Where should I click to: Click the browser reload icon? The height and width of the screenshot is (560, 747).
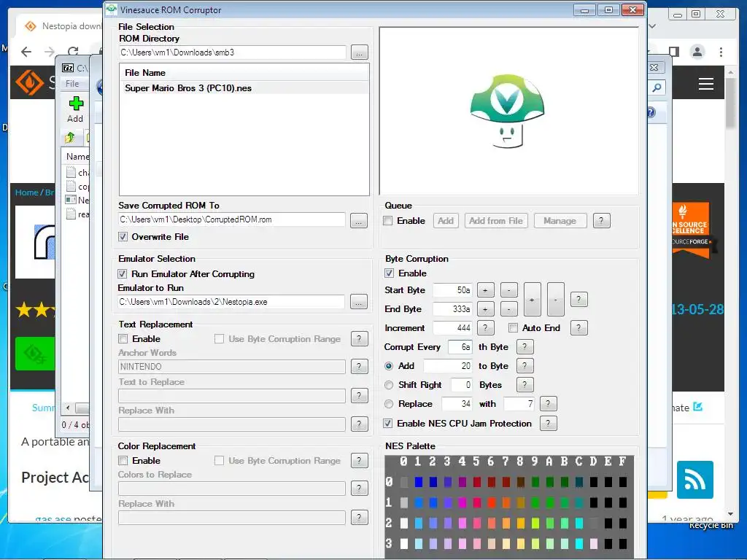point(73,52)
